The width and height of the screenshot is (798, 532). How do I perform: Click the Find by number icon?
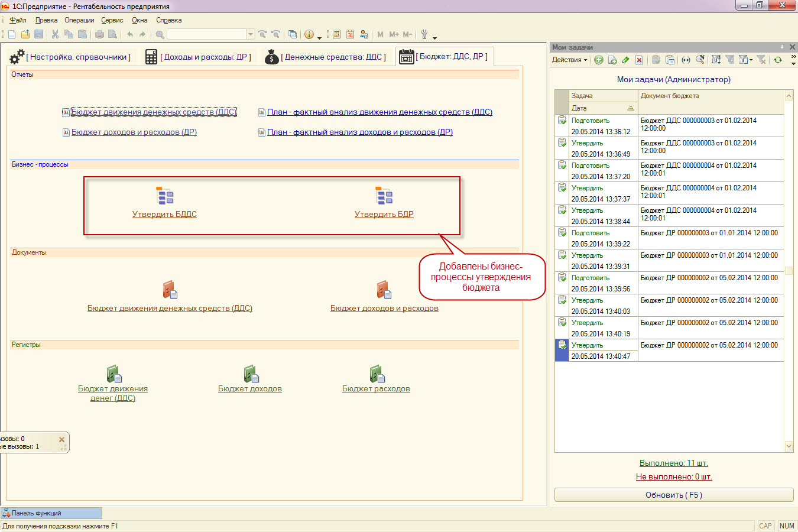pyautogui.click(x=700, y=60)
